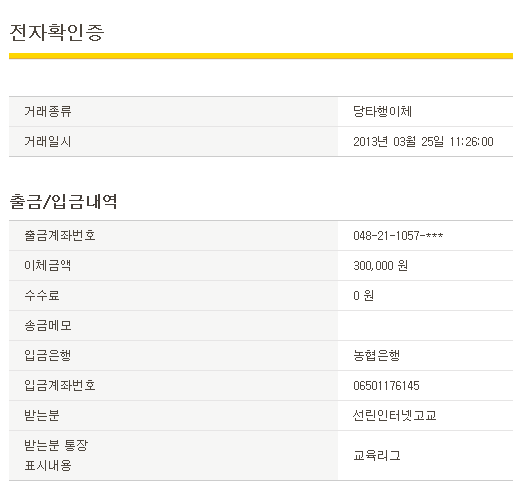
Task: Click the 전자확인증 page title
Action: (x=57, y=32)
